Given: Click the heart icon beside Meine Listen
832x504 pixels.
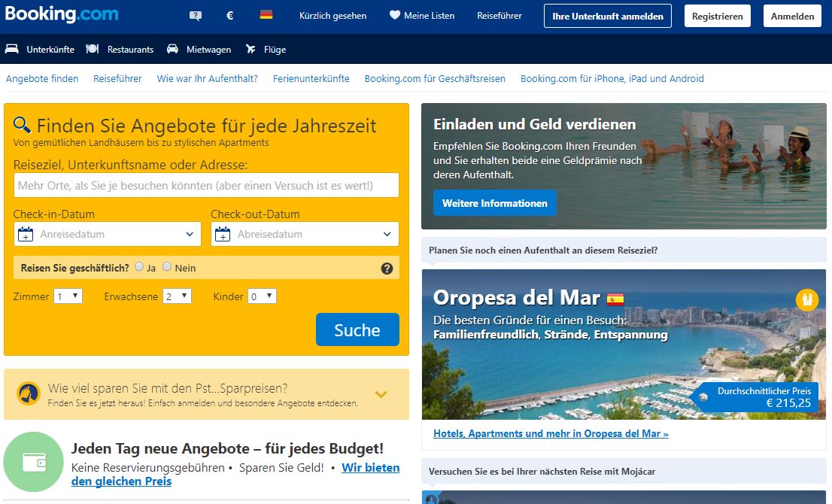Looking at the screenshot, I should click(x=395, y=15).
